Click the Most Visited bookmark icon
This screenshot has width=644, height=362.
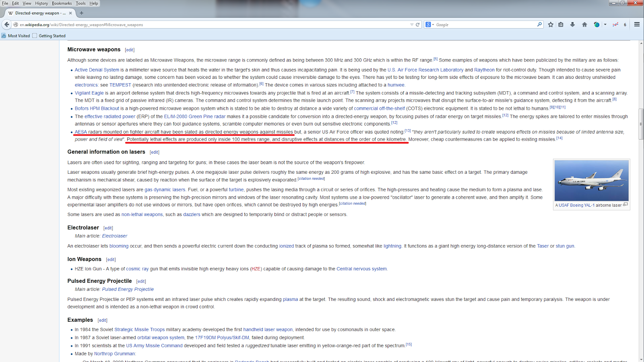4,36
